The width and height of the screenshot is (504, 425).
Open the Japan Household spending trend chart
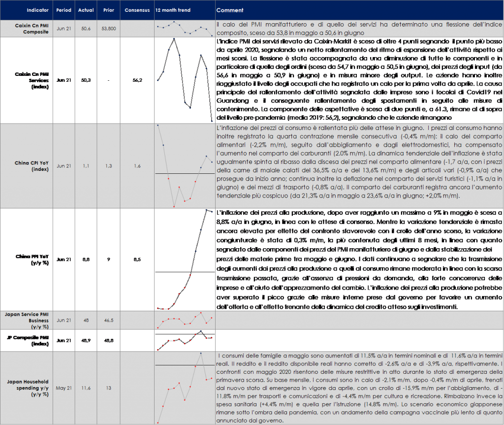click(x=185, y=388)
